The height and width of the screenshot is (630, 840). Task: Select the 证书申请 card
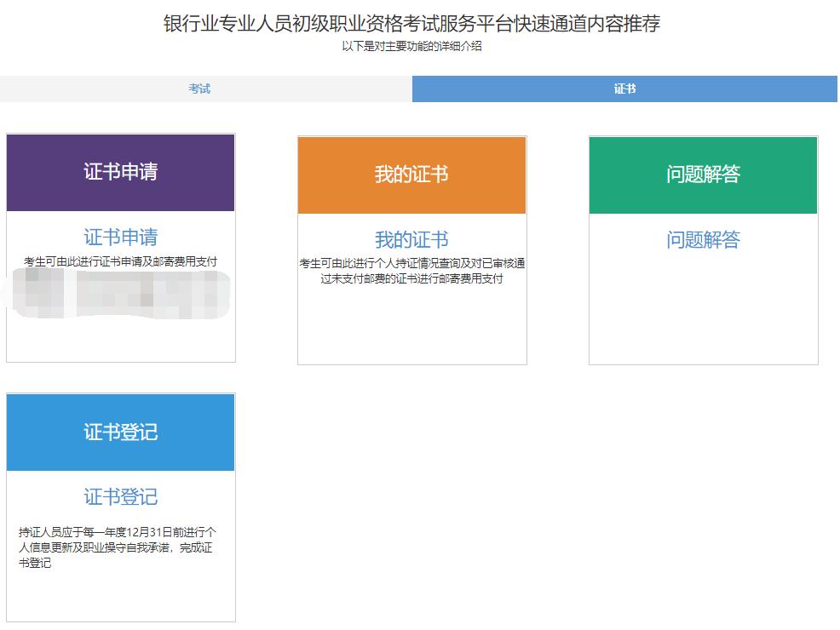120,247
